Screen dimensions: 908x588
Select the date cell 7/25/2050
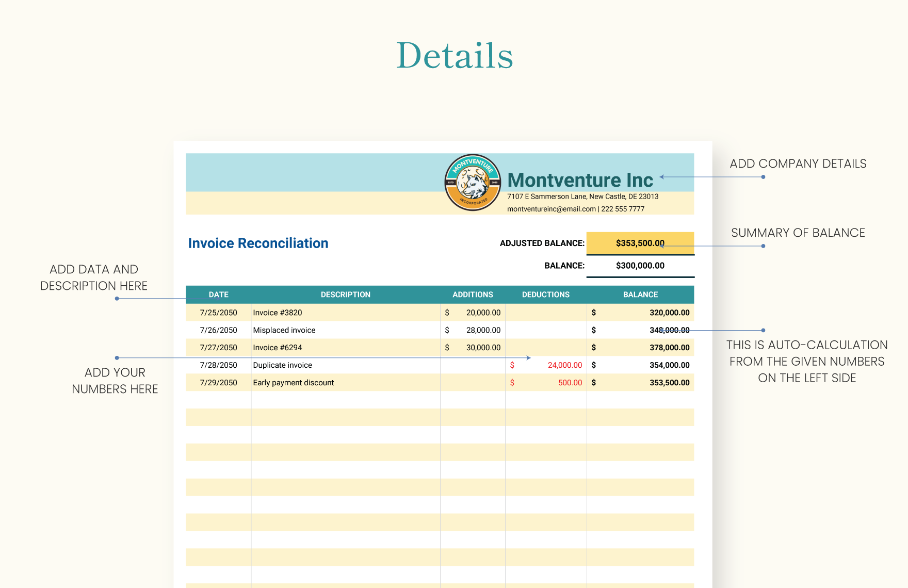(x=218, y=312)
